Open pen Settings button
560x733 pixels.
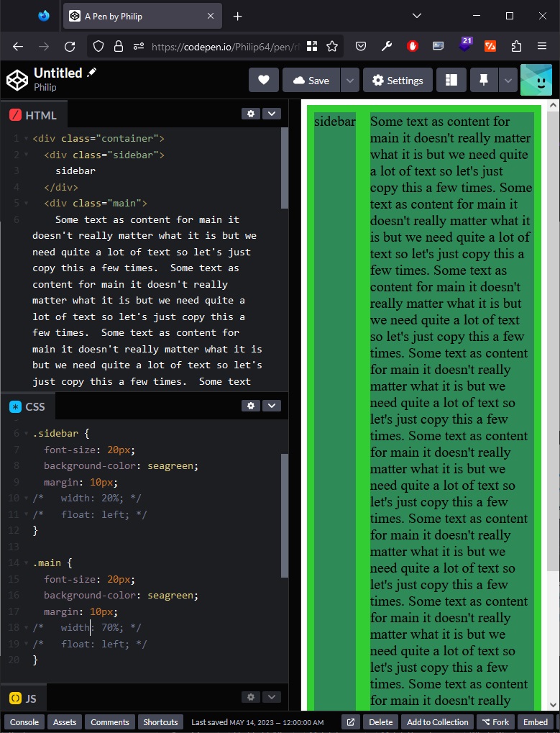[398, 81]
